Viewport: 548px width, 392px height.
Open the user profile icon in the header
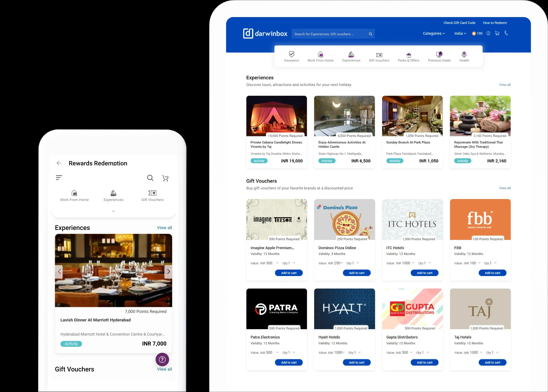(488, 33)
